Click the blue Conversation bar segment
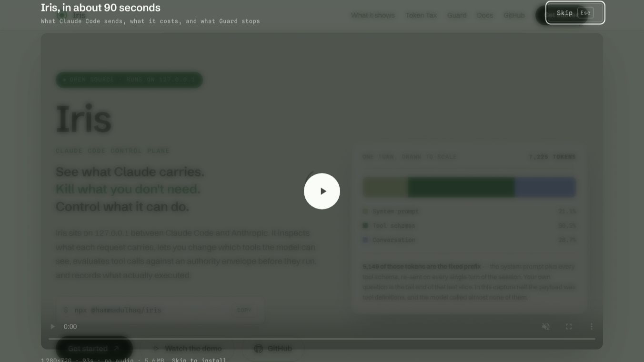This screenshot has width=644, height=362. (545, 187)
